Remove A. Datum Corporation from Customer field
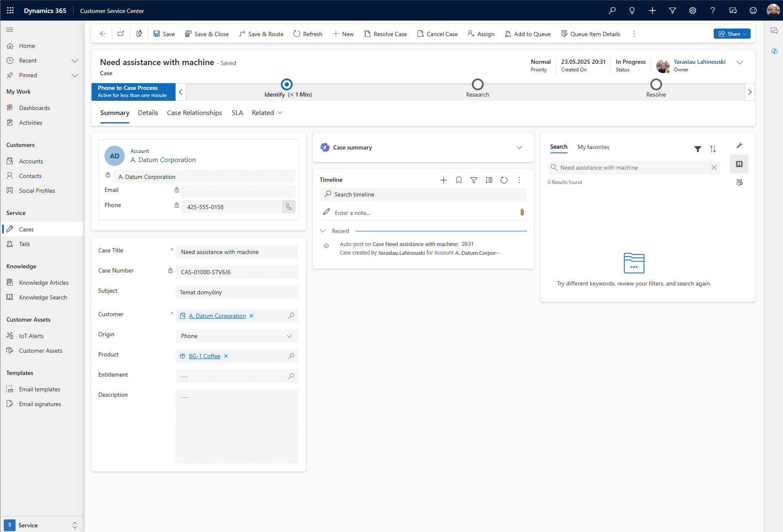This screenshot has height=532, width=783. (251, 316)
